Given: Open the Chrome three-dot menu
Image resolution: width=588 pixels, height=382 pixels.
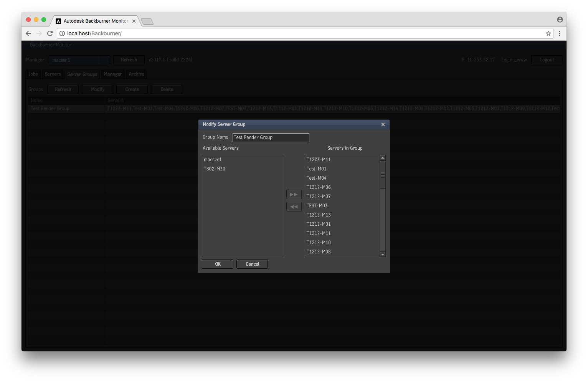Looking at the screenshot, I should (560, 33).
